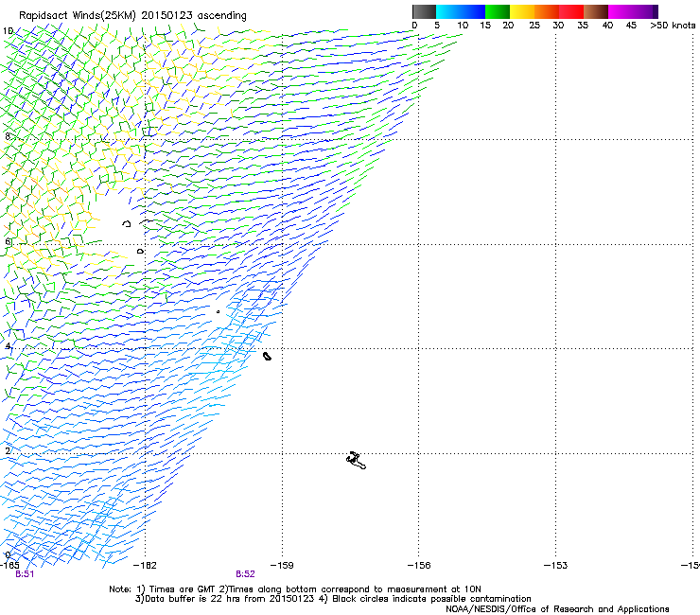Click the island outline just north of 6N
The image size is (700, 615).
tap(128, 223)
